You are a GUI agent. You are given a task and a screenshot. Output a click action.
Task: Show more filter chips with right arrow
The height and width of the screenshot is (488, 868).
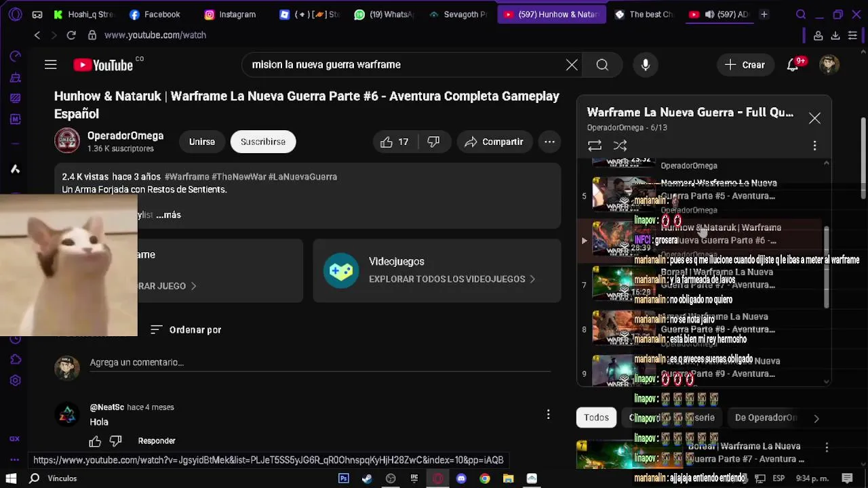(x=816, y=418)
